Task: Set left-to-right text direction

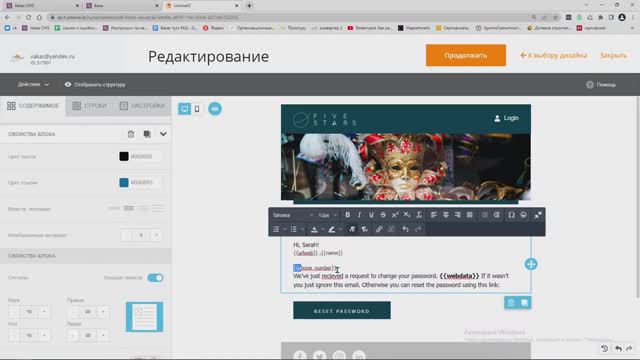Action: click(352, 229)
